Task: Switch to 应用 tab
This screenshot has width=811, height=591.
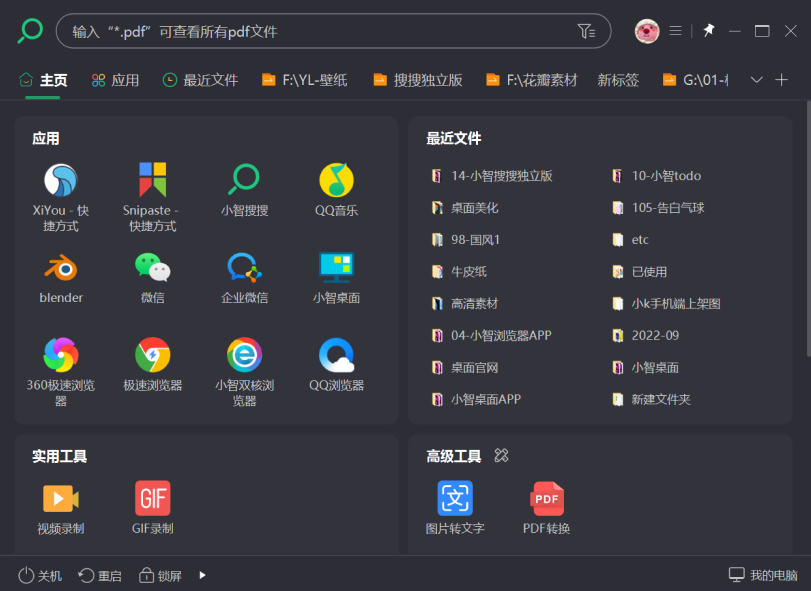Action: pos(115,80)
